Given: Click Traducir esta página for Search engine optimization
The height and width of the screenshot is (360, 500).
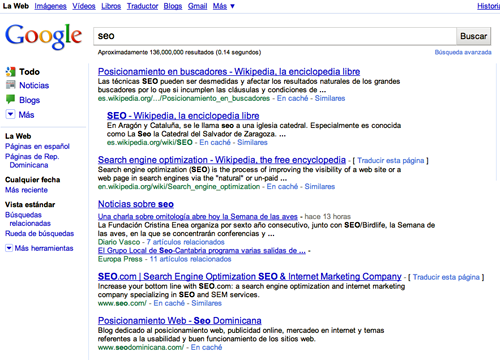Looking at the screenshot, I should pyautogui.click(x=391, y=161).
